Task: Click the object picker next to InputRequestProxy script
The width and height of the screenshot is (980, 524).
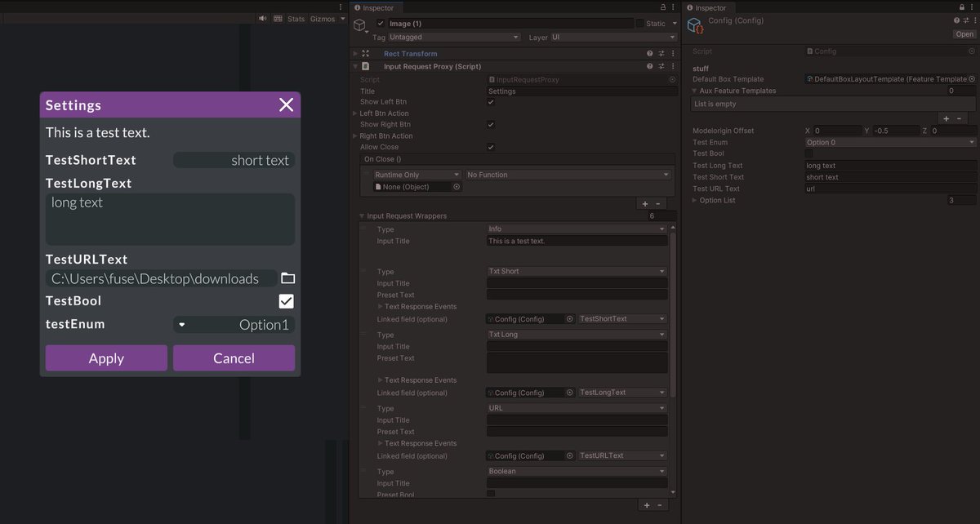Action: pos(671,78)
